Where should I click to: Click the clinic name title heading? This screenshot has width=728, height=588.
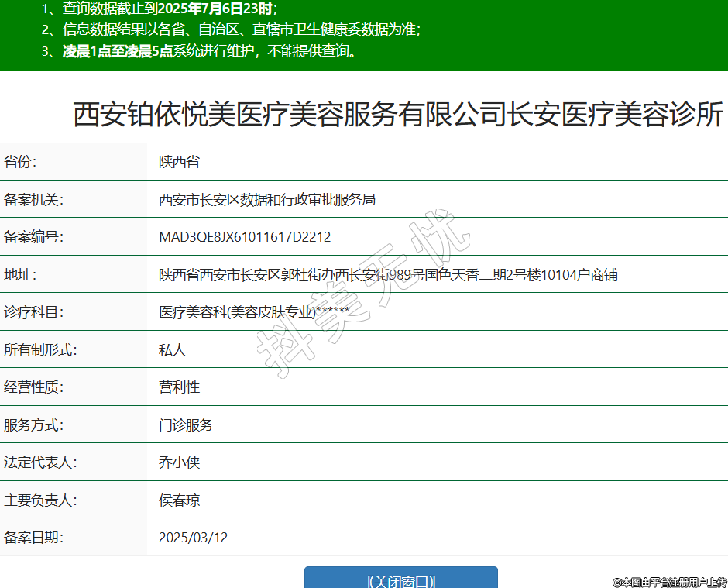pyautogui.click(x=398, y=115)
